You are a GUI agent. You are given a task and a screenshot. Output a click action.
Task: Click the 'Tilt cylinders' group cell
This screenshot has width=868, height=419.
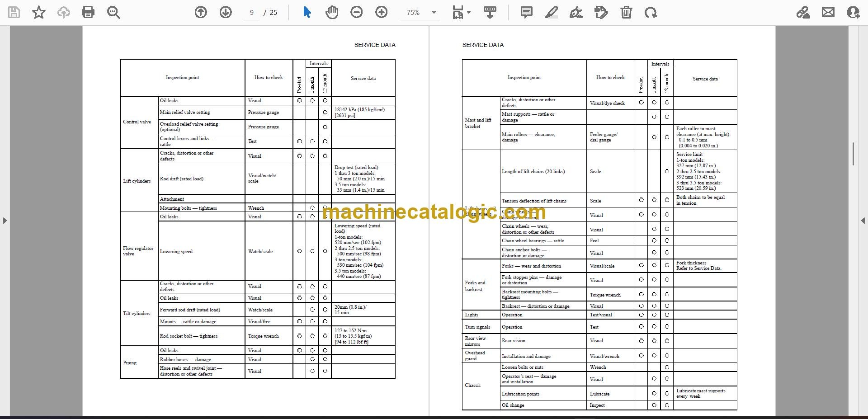click(x=139, y=313)
